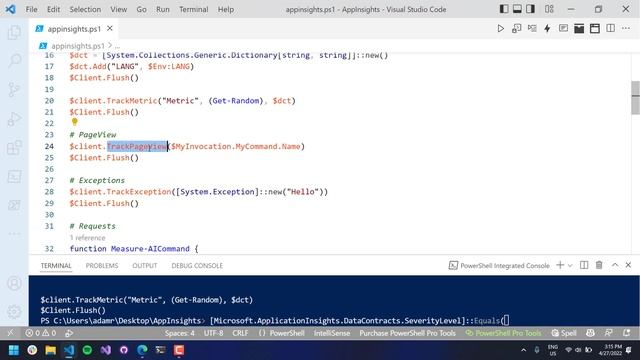Viewport: 640px width, 360px height.
Task: Open the Explorer view in activity bar
Action: point(14,32)
